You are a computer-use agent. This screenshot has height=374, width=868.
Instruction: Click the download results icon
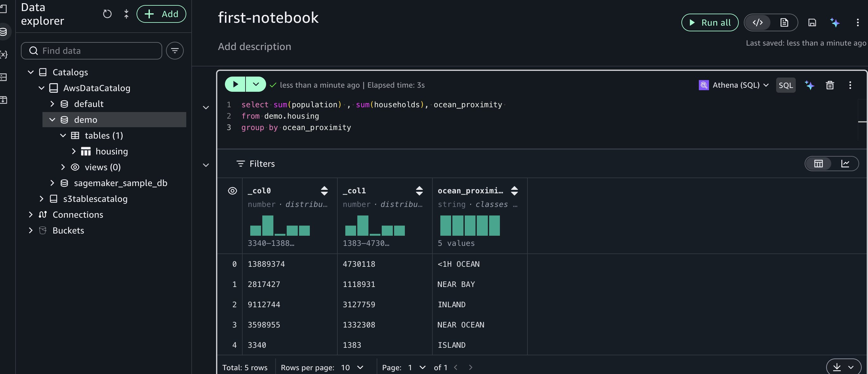point(837,367)
